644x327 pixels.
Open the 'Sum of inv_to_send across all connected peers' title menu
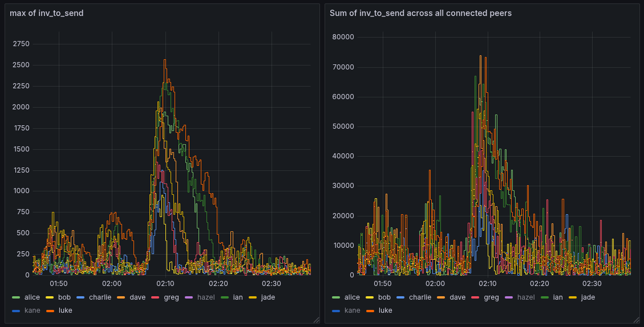pos(420,13)
